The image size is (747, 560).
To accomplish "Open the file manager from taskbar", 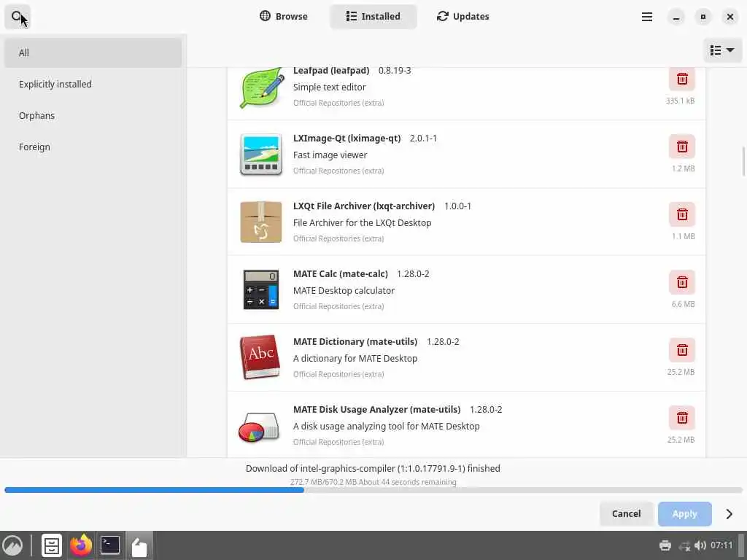I will coord(52,545).
